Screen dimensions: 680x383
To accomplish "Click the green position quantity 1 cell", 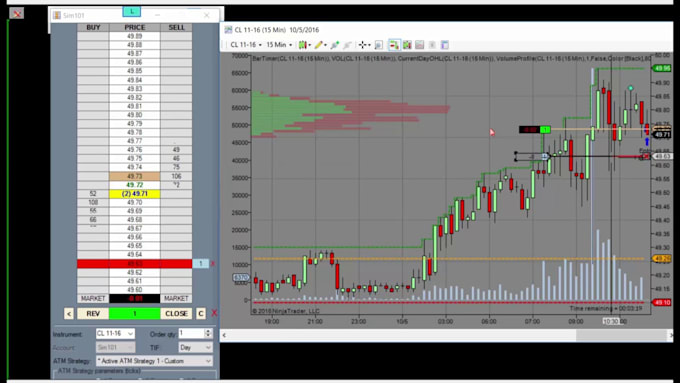I will pyautogui.click(x=134, y=314).
